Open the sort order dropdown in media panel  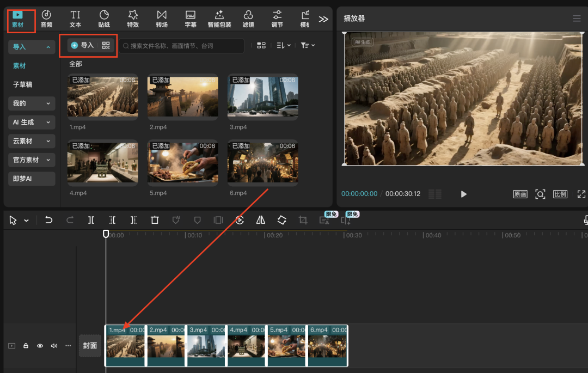click(x=283, y=46)
